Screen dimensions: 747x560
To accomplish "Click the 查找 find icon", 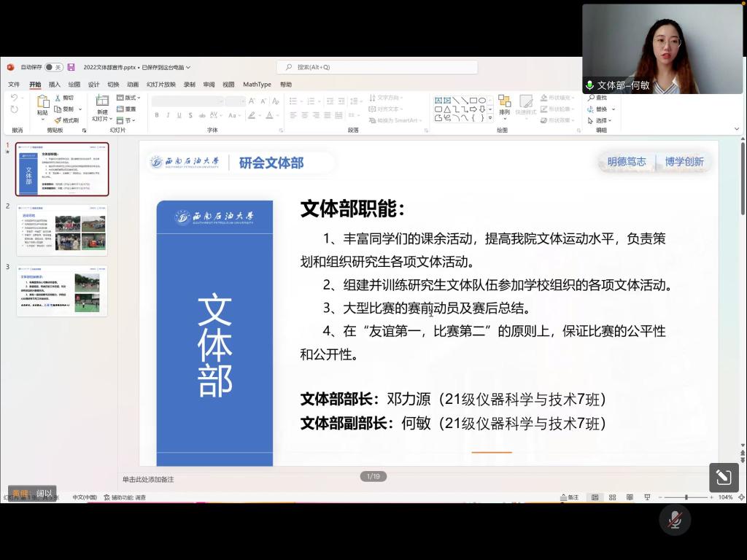I will (597, 98).
